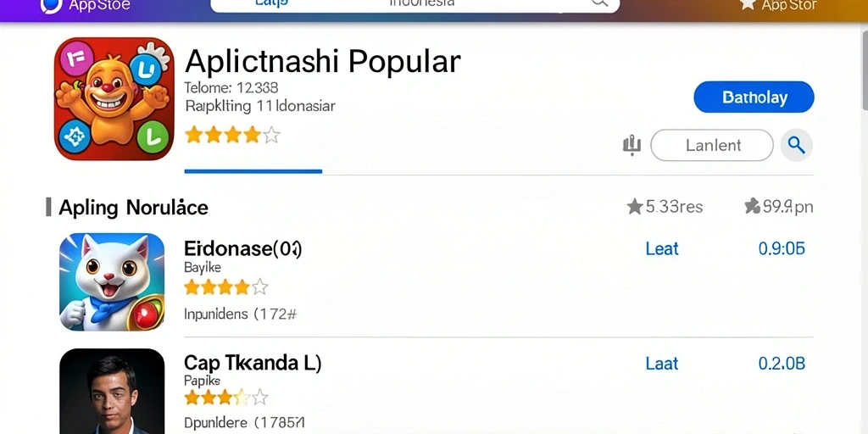This screenshot has height=434, width=868.
Task: Open the man portrait app thumbnail
Action: 112,391
